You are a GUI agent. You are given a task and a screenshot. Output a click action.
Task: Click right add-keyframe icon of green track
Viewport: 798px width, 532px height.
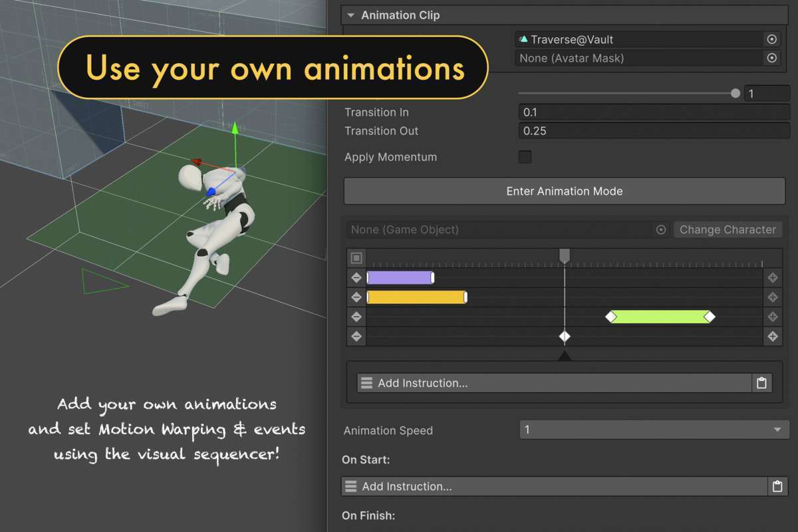(773, 317)
